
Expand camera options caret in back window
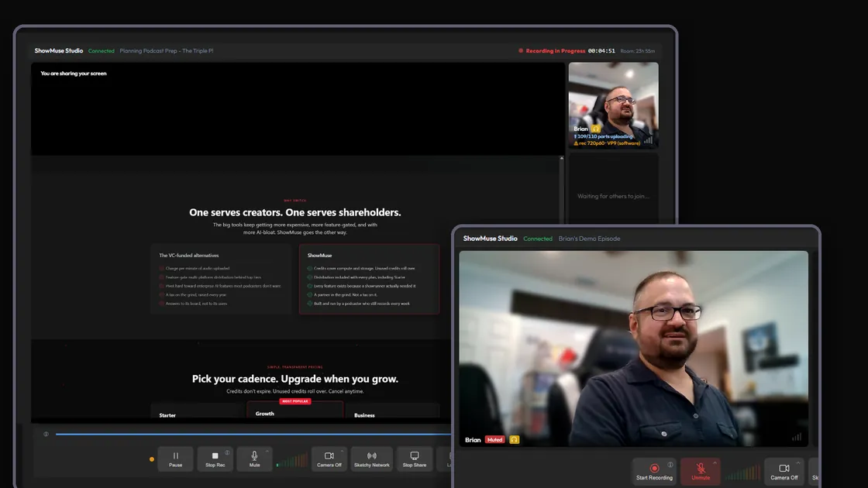[342, 452]
